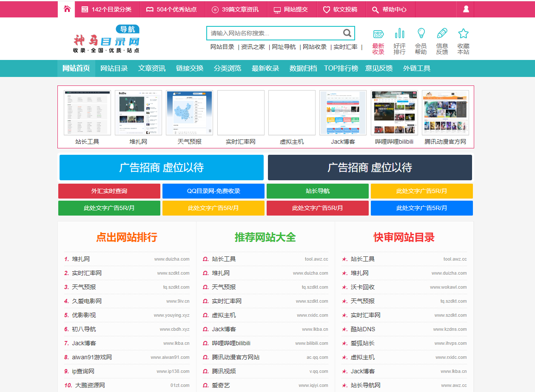
Task: Open the 好评排行 bar chart icon
Action: 399,34
